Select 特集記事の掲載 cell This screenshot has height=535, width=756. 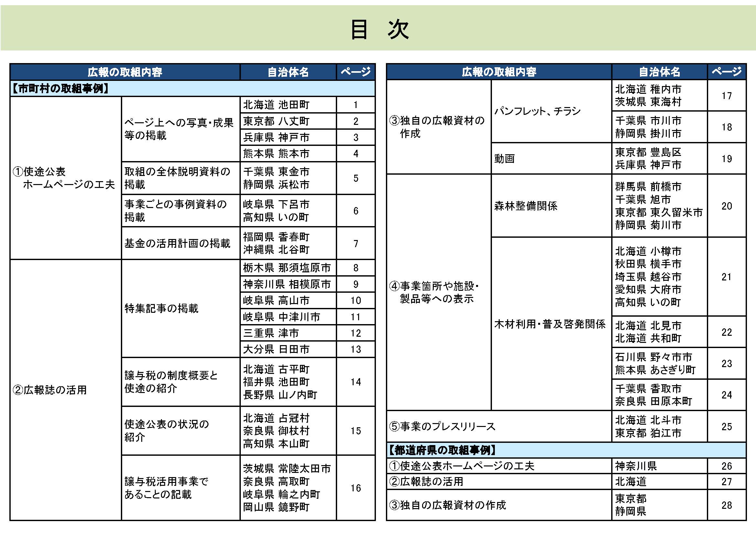click(181, 308)
